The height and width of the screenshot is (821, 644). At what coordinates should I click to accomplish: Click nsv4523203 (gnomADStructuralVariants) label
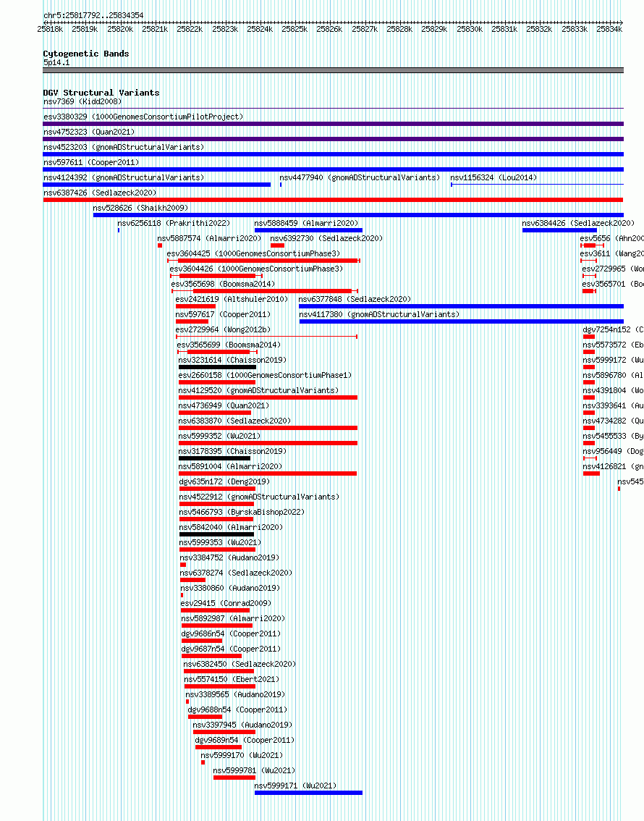click(124, 147)
